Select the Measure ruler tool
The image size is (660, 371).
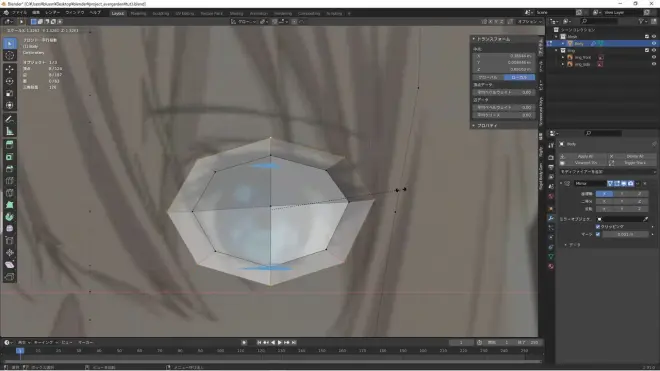tap(10, 132)
